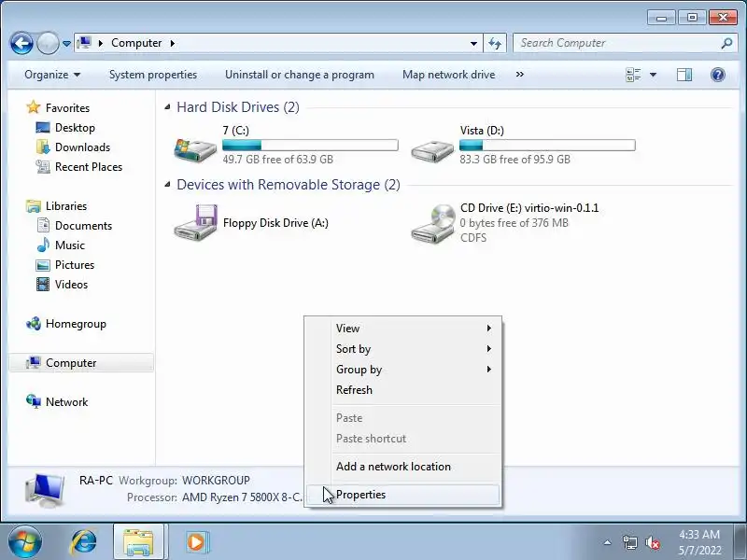Screen dimensions: 747x560
Task: Open Pictures library
Action: point(75,265)
